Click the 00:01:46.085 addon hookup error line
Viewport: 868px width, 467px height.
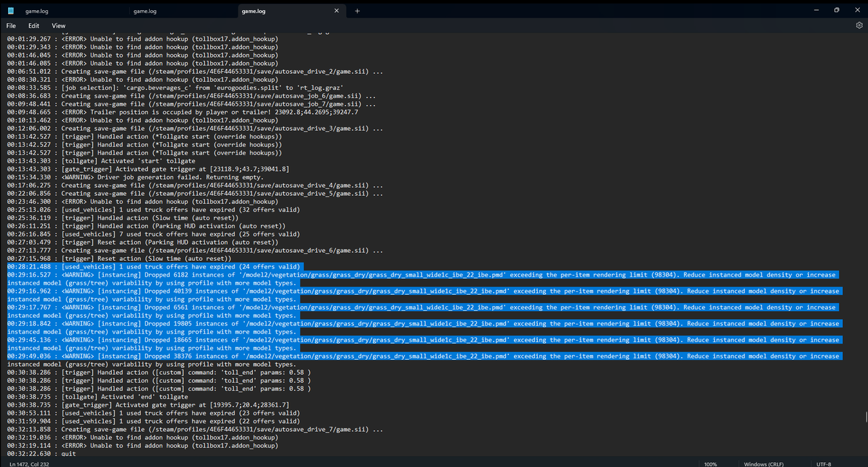[x=142, y=63]
